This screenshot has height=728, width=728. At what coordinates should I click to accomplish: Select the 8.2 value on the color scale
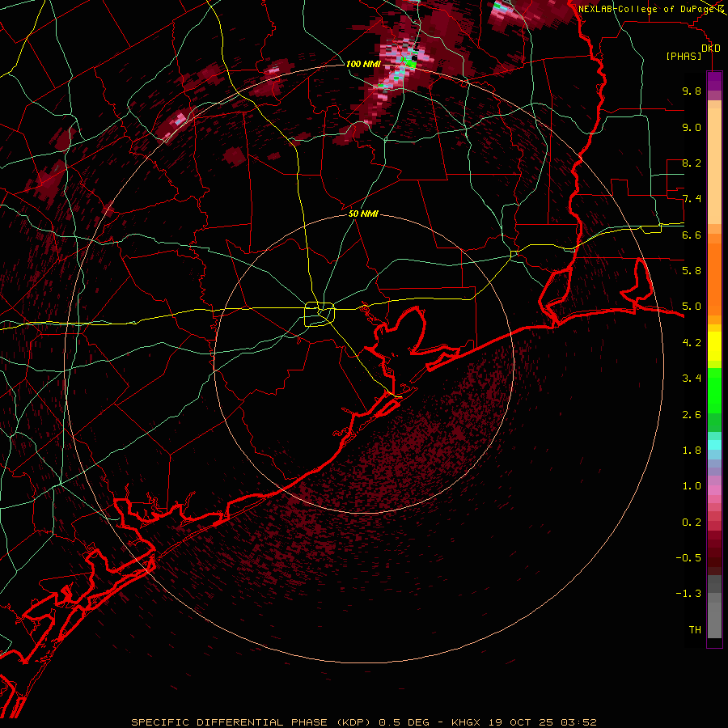(x=692, y=163)
